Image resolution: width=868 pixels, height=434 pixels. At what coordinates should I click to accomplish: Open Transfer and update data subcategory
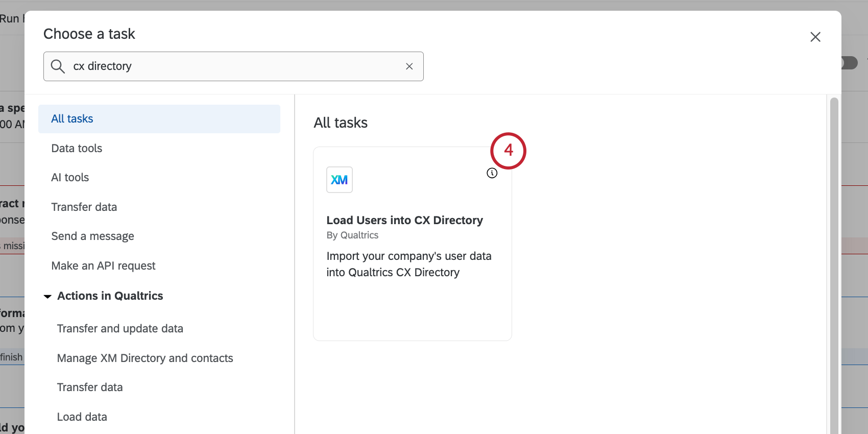120,329
